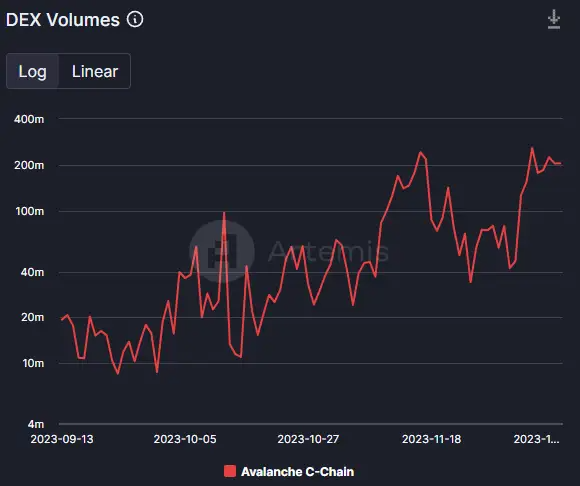Click the info icon beside DEX Volumes
This screenshot has width=580, height=486.
pyautogui.click(x=135, y=19)
